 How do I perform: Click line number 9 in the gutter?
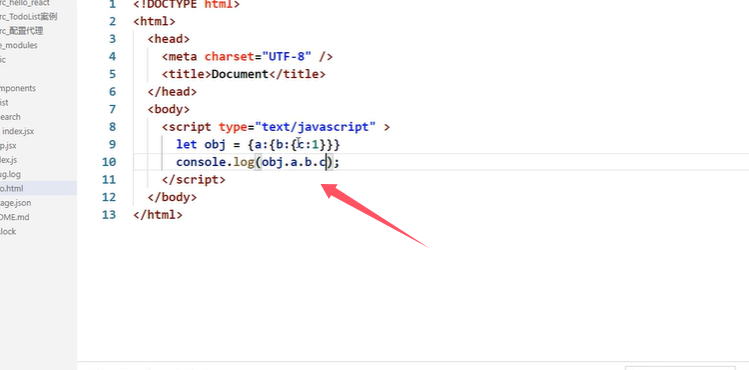tap(112, 144)
